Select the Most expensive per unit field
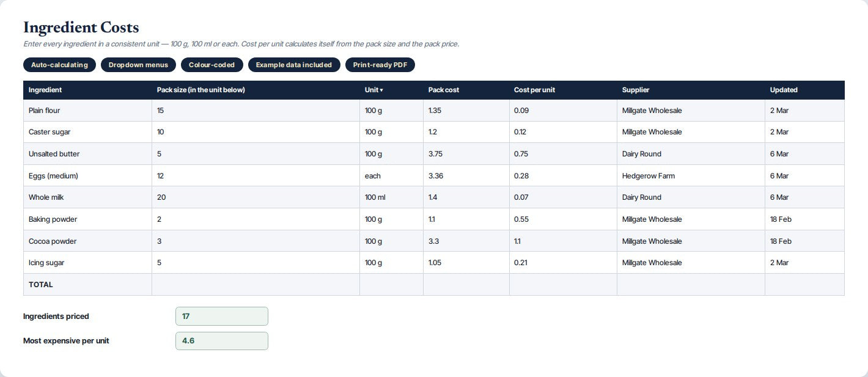Viewport: 868px width, 377px height. [x=222, y=341]
